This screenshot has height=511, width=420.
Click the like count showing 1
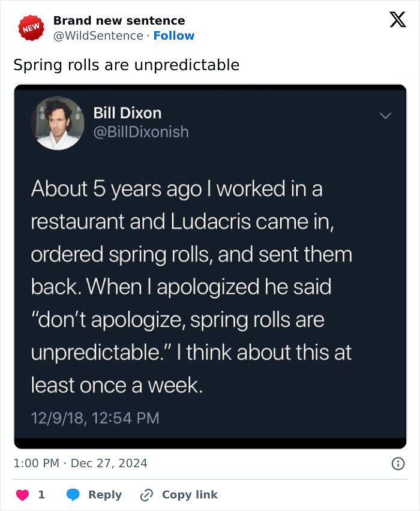coord(40,494)
